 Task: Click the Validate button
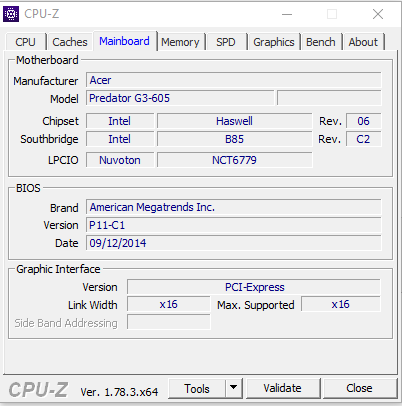coord(283,388)
